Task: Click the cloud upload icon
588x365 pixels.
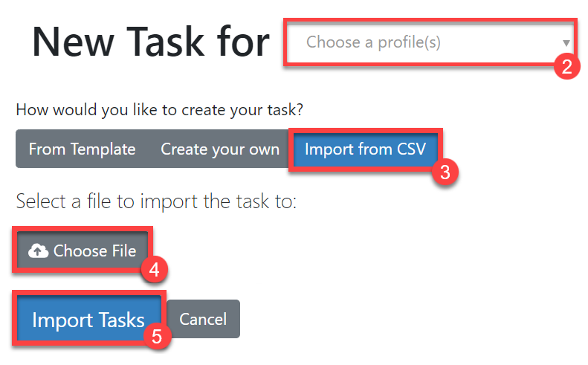Action: pos(38,251)
